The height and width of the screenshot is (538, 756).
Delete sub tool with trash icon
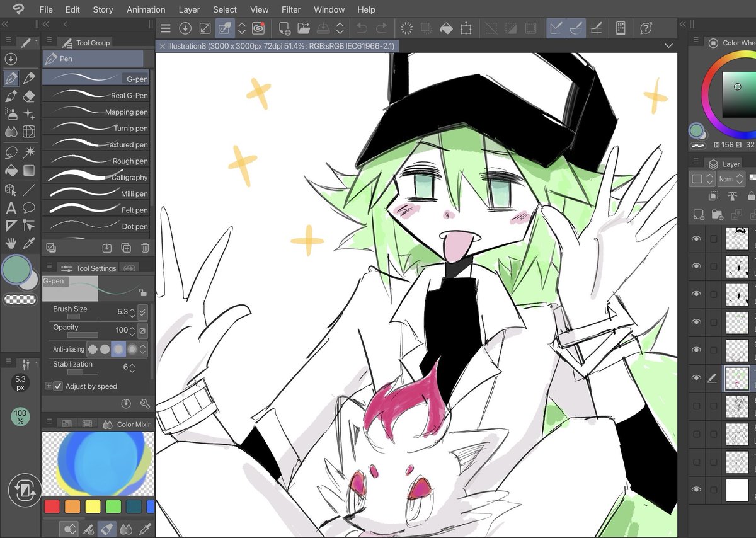click(146, 248)
